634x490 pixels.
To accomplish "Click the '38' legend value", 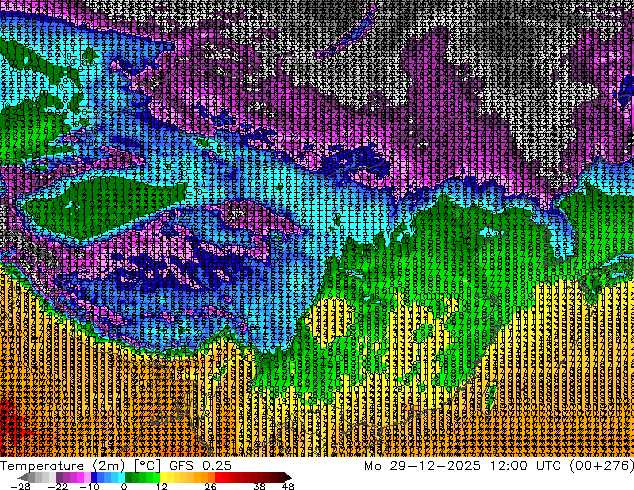I will click(x=260, y=486).
